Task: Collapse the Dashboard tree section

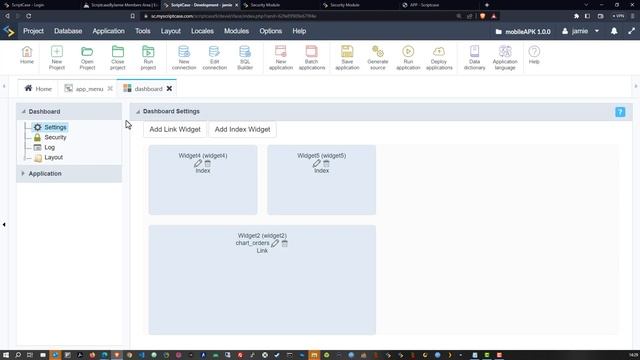Action: 23,111
